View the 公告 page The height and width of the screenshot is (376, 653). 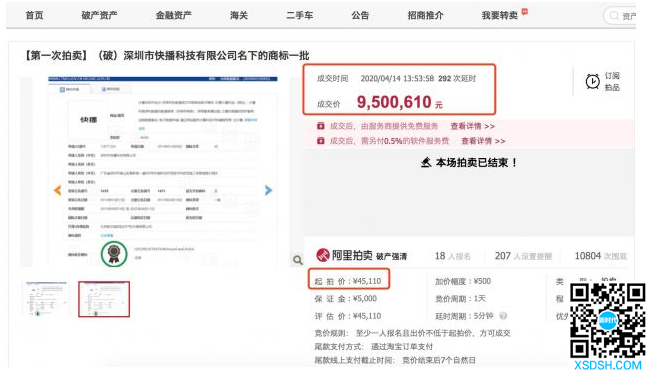360,15
